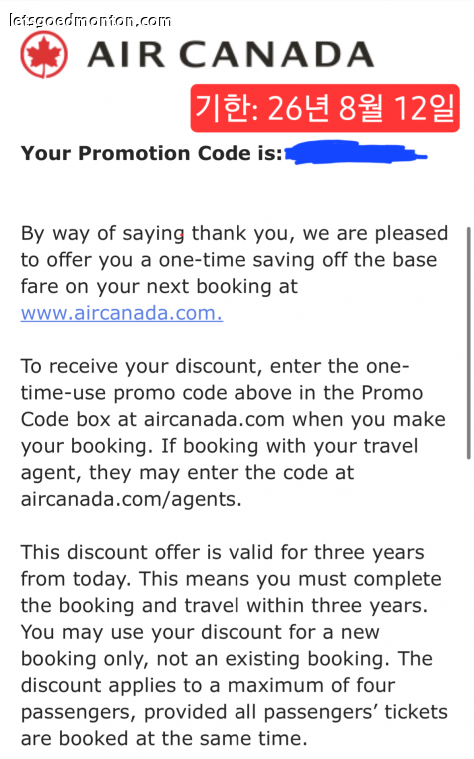Click the 'your booking. If booking with' line
Viewport: 474px width, 759px height.
click(x=219, y=447)
